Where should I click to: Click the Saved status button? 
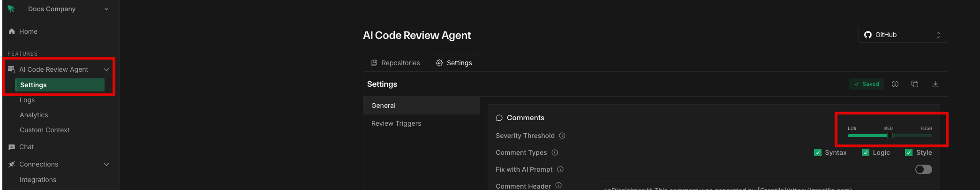(866, 84)
